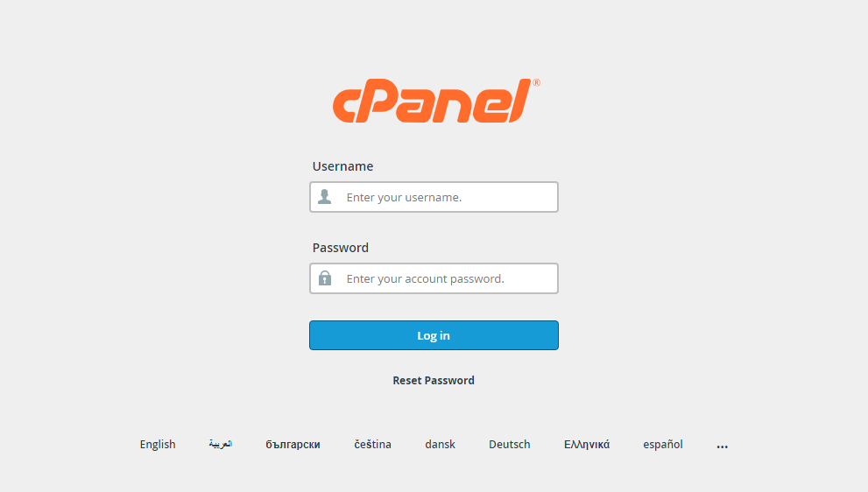Focus the account password field

coord(434,278)
